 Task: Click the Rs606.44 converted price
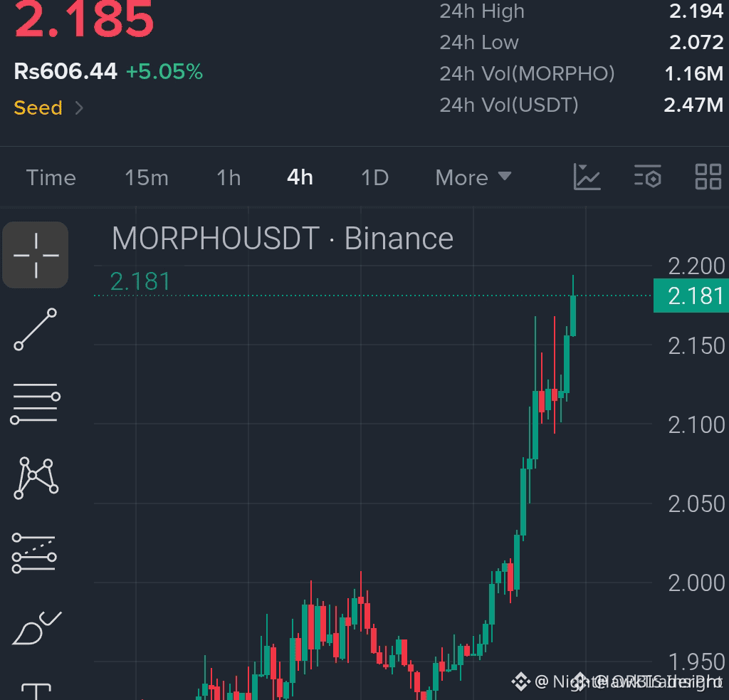tap(65, 72)
